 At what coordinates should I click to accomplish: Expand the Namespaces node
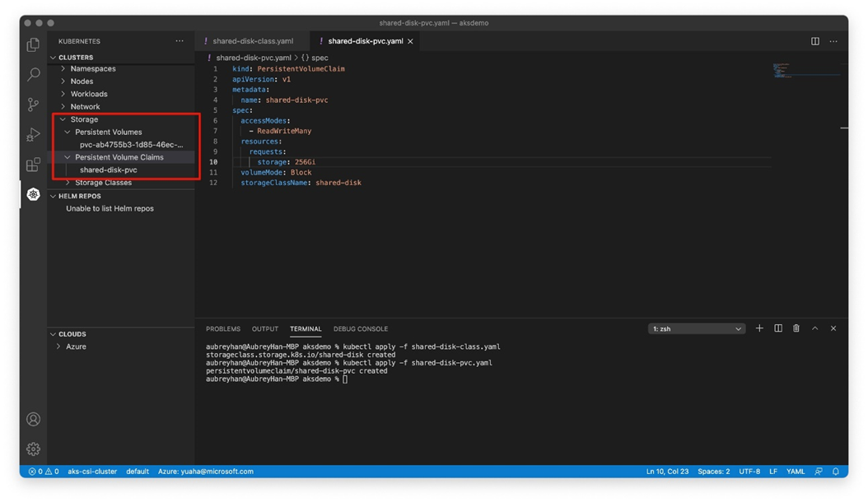pos(63,68)
